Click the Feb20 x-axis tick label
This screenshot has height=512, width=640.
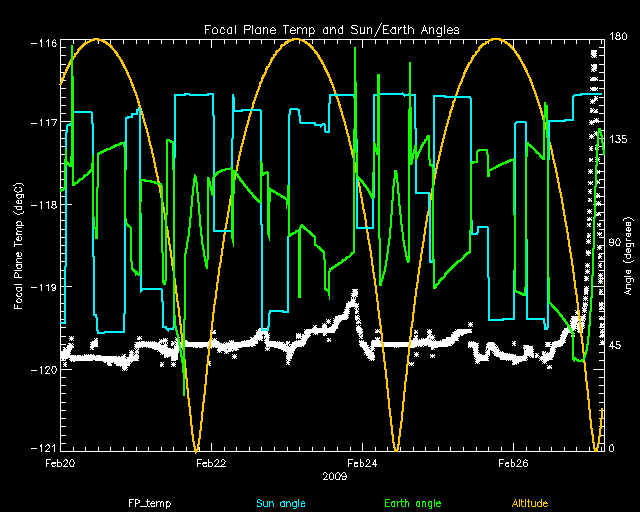pyautogui.click(x=60, y=463)
